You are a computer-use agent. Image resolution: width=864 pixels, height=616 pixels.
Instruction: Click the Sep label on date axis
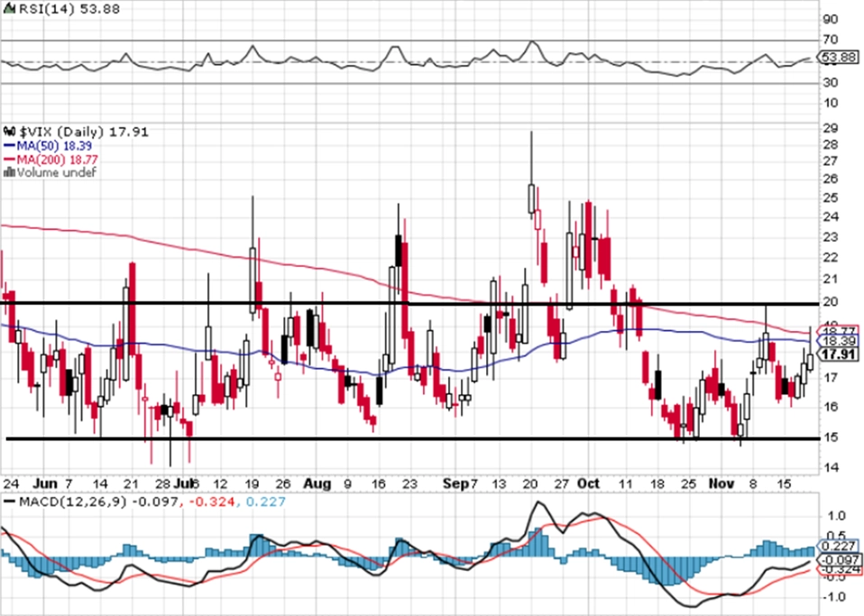[455, 483]
